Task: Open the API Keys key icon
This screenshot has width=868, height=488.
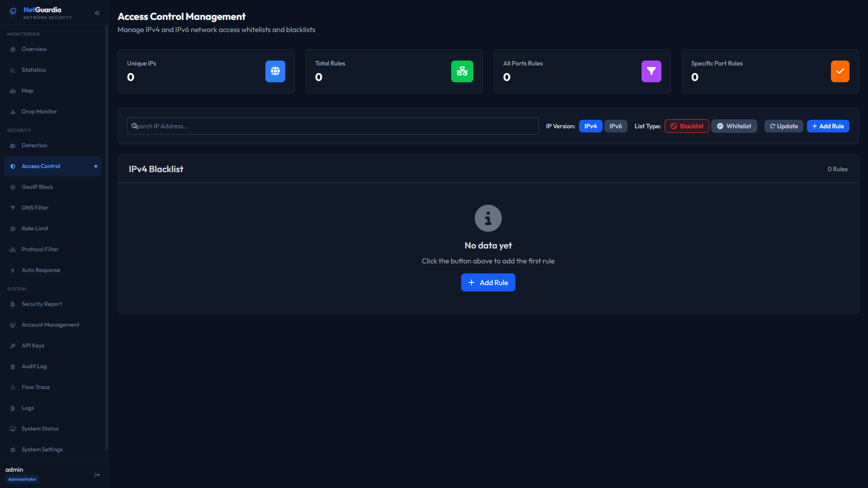Action: point(13,346)
